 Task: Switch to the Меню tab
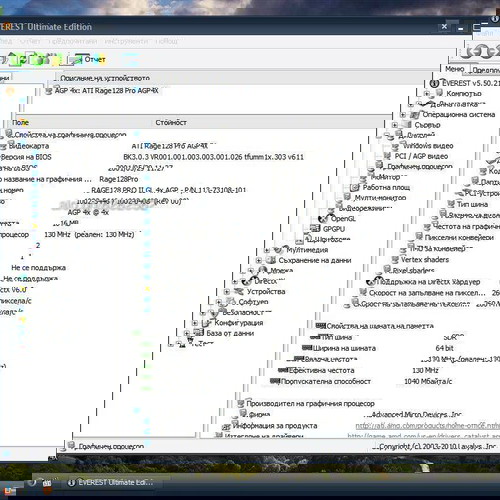coord(455,69)
